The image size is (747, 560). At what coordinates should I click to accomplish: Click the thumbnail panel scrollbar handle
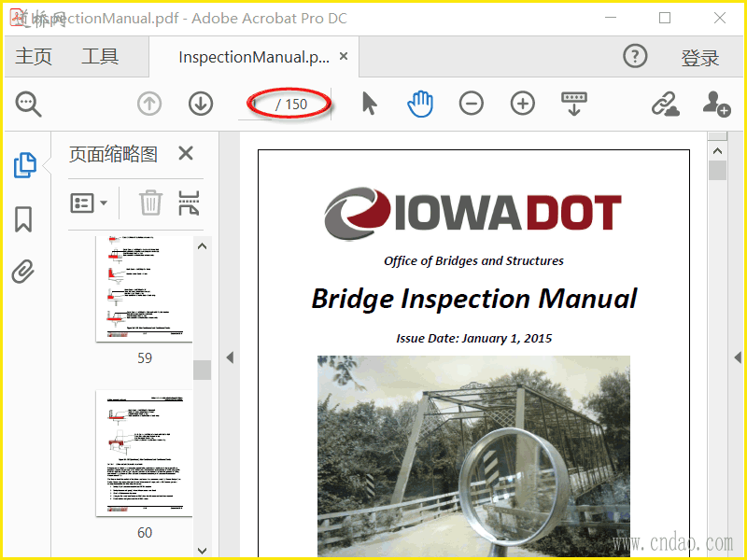point(202,370)
